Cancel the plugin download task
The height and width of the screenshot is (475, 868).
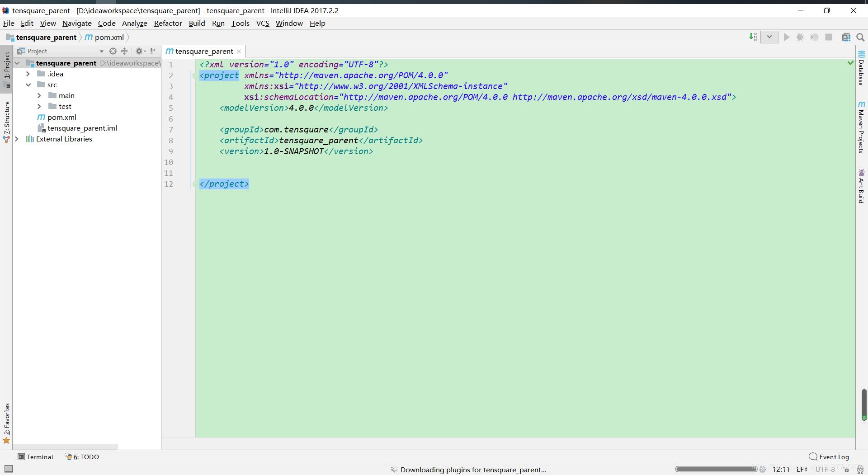tap(763, 469)
